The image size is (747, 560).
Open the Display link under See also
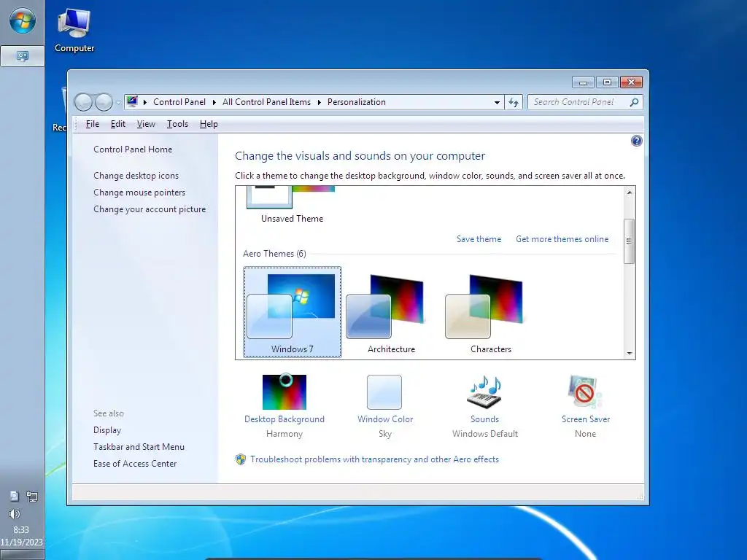[x=107, y=430]
